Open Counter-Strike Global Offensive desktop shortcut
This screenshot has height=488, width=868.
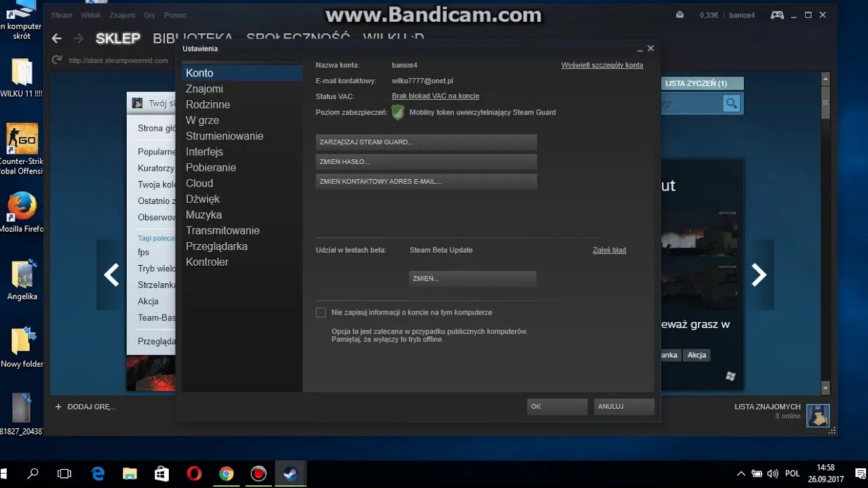click(x=22, y=149)
